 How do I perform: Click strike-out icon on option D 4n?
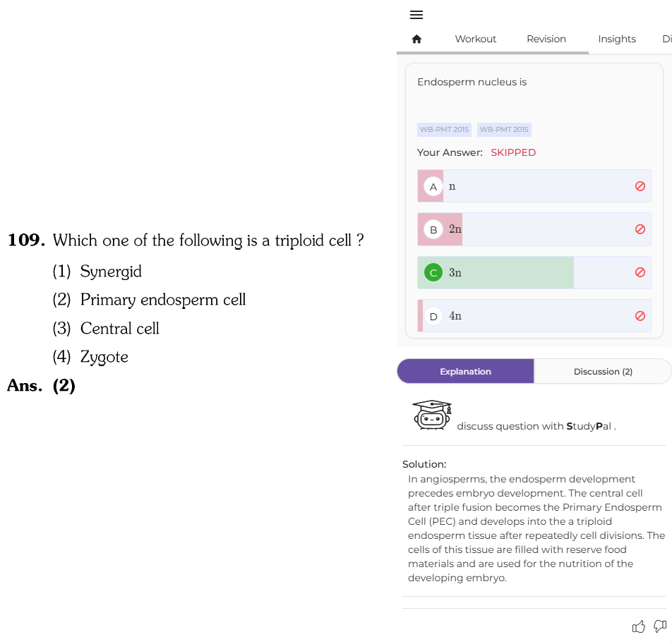click(640, 316)
